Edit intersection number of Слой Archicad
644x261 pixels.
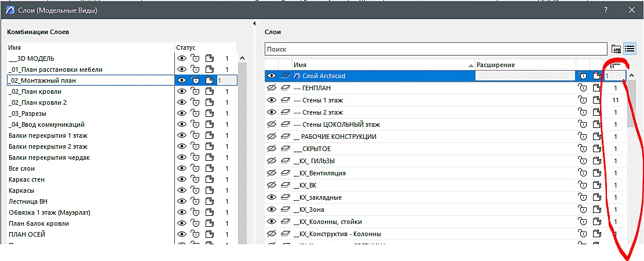point(615,76)
